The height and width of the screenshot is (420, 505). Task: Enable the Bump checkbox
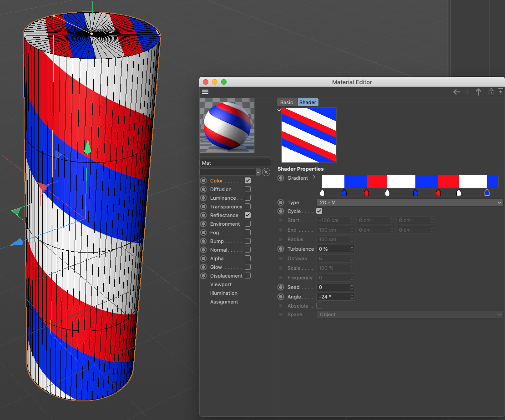click(247, 241)
